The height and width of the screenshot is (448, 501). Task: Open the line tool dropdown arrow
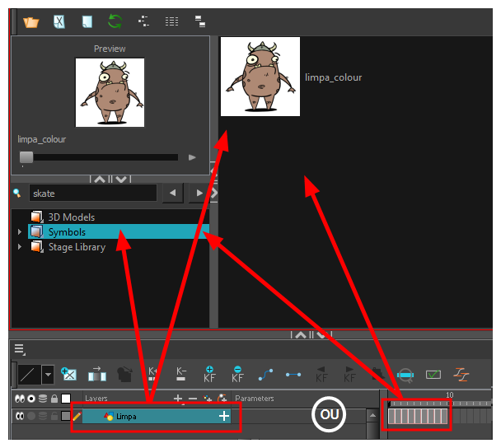pos(49,374)
